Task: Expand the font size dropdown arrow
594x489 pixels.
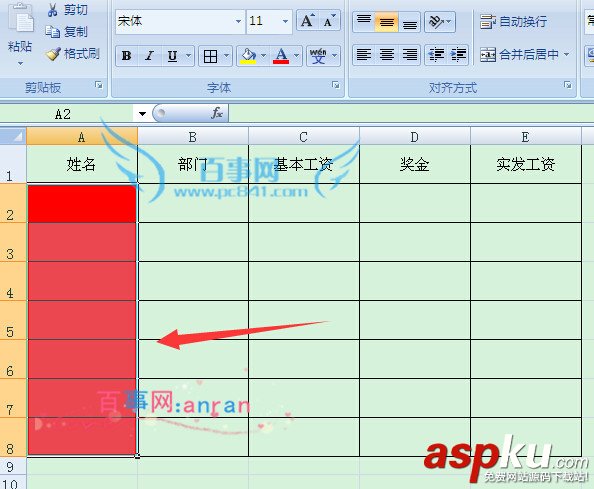Action: (286, 21)
